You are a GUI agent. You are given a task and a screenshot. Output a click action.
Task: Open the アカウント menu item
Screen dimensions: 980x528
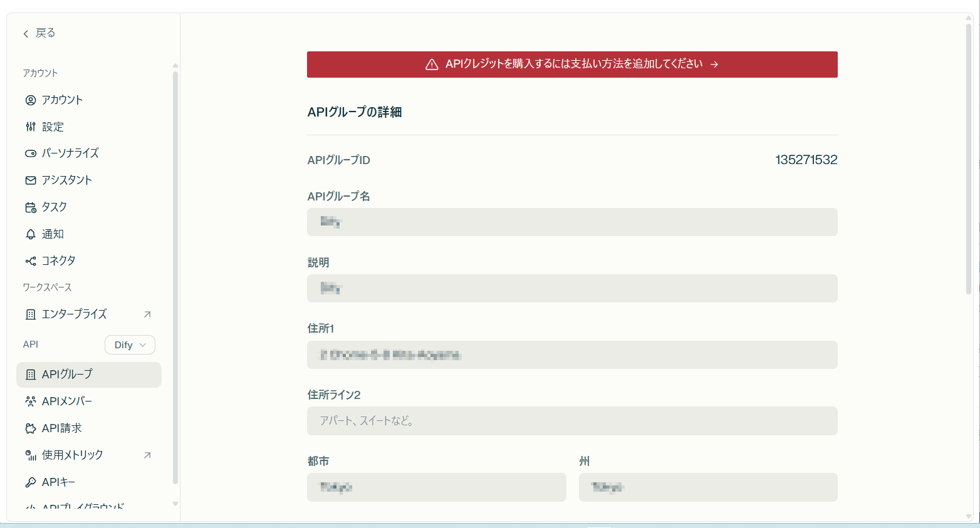[x=89, y=100]
